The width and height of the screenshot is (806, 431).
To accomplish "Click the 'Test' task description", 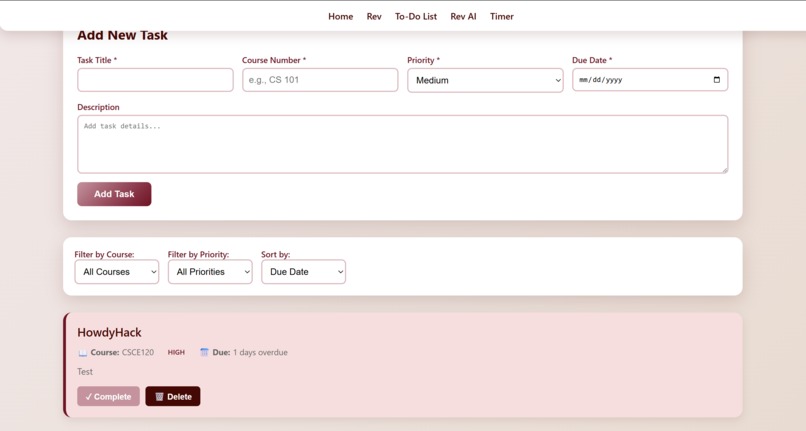I will pos(85,371).
